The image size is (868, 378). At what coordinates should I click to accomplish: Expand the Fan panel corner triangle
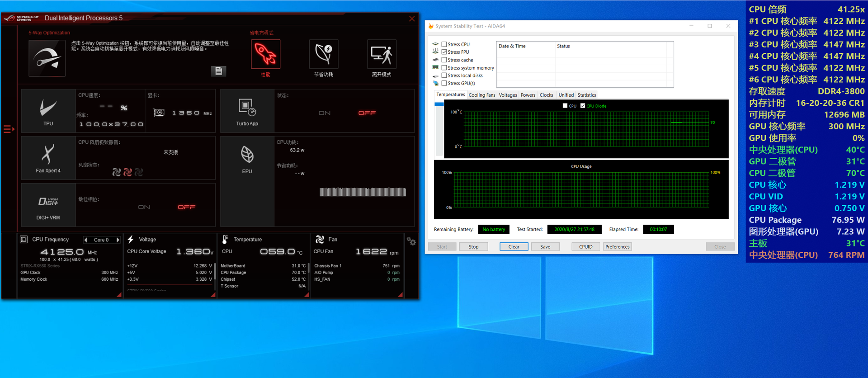click(400, 294)
